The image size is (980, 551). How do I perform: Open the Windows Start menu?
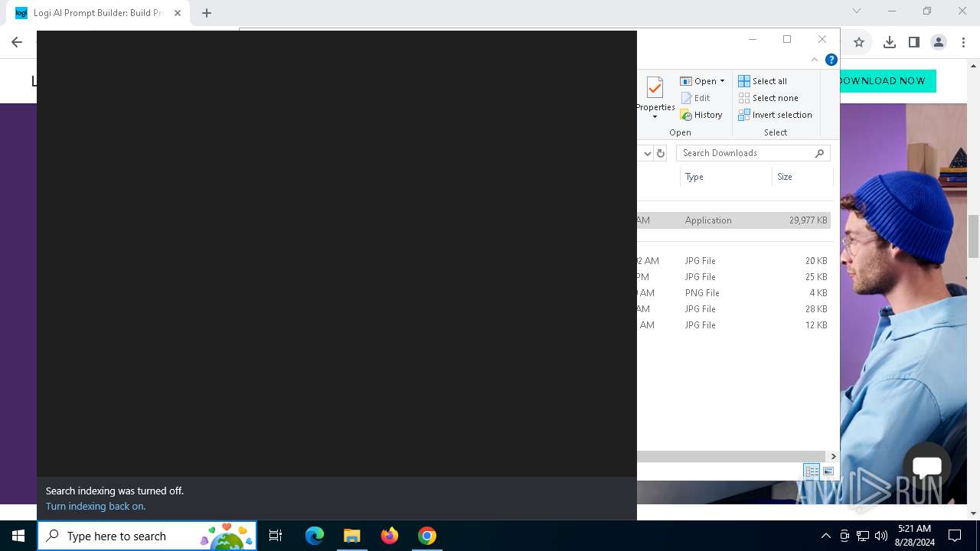[18, 536]
